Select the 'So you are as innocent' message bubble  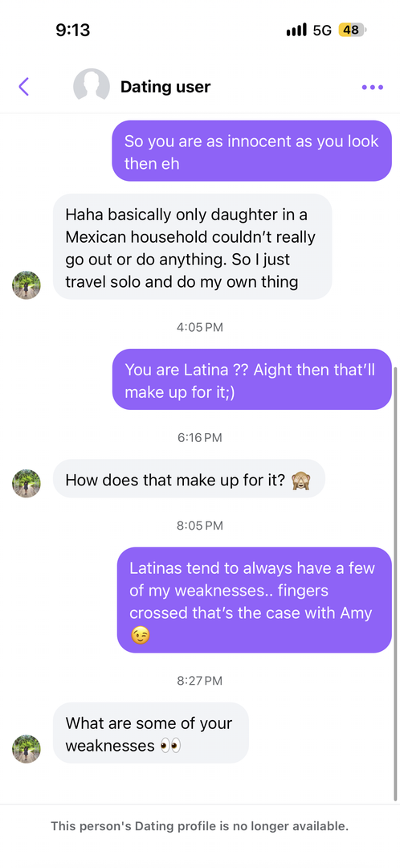point(251,150)
